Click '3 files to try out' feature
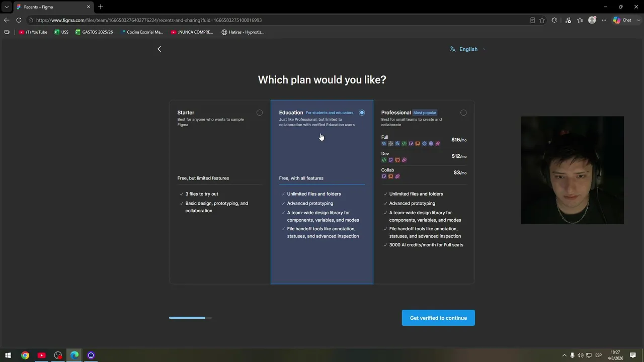 click(x=202, y=194)
